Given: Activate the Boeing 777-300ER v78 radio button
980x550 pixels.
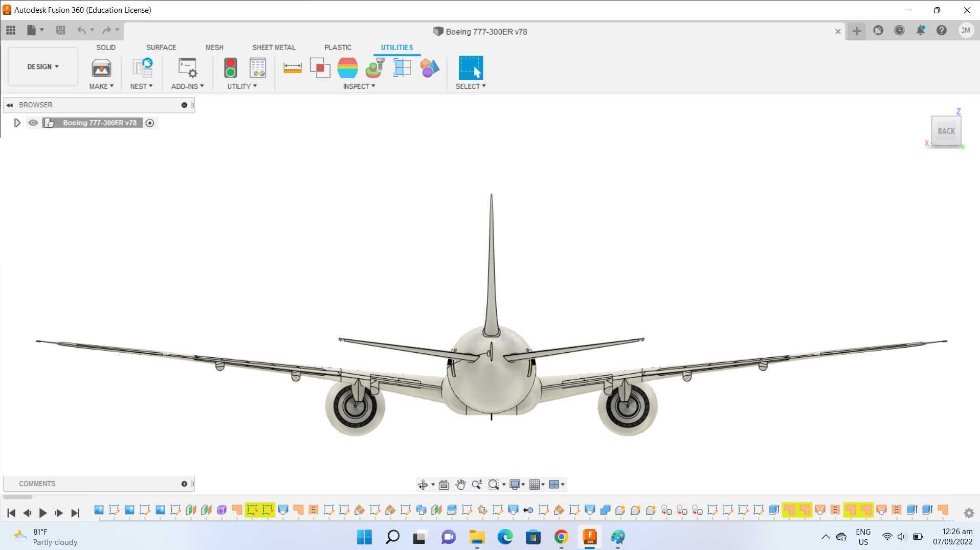Looking at the screenshot, I should pos(150,123).
